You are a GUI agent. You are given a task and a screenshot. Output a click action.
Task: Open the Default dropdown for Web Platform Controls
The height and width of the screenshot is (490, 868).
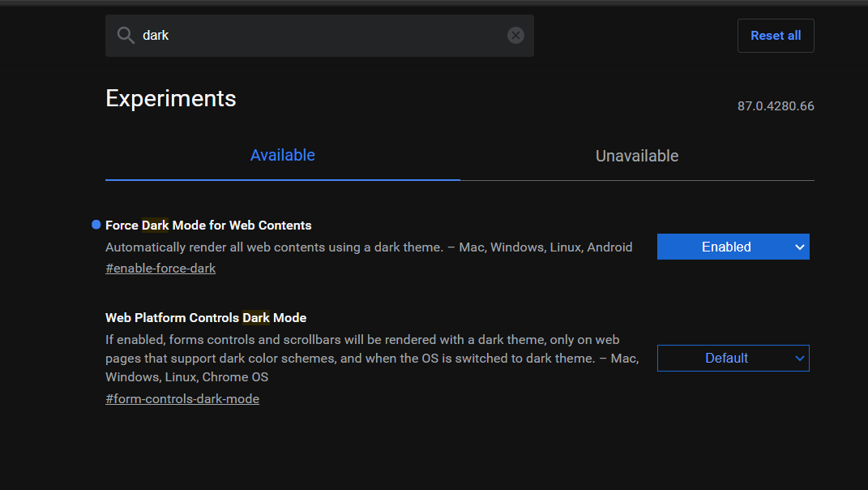click(x=733, y=358)
